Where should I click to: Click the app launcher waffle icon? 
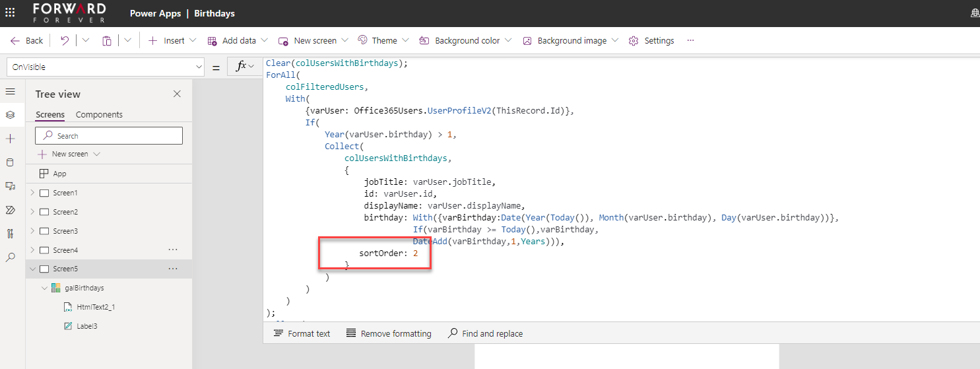click(10, 13)
